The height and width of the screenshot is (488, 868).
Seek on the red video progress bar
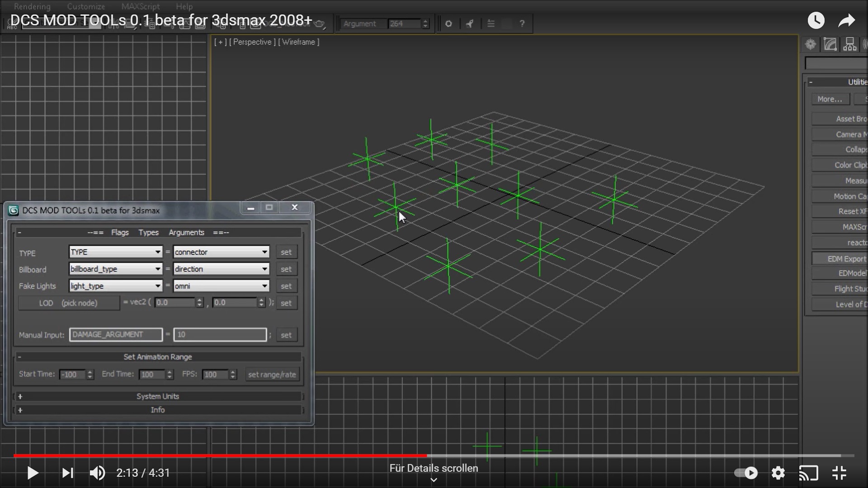tap(220, 455)
